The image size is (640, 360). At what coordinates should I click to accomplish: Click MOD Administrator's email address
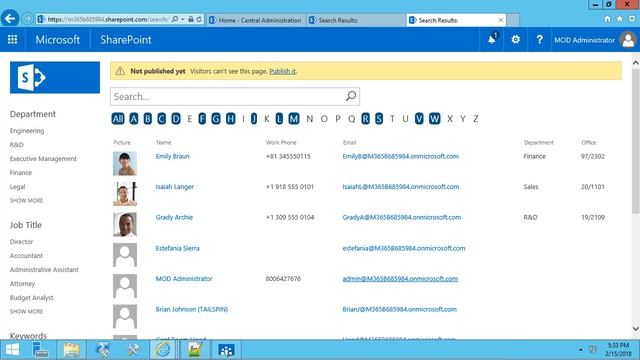click(400, 279)
